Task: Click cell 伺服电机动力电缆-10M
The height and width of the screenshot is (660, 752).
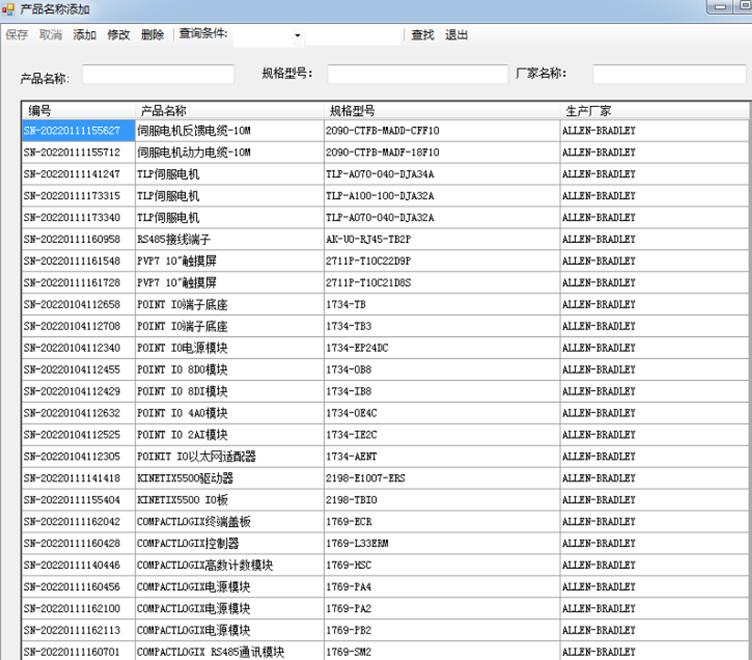Action: pos(229,153)
